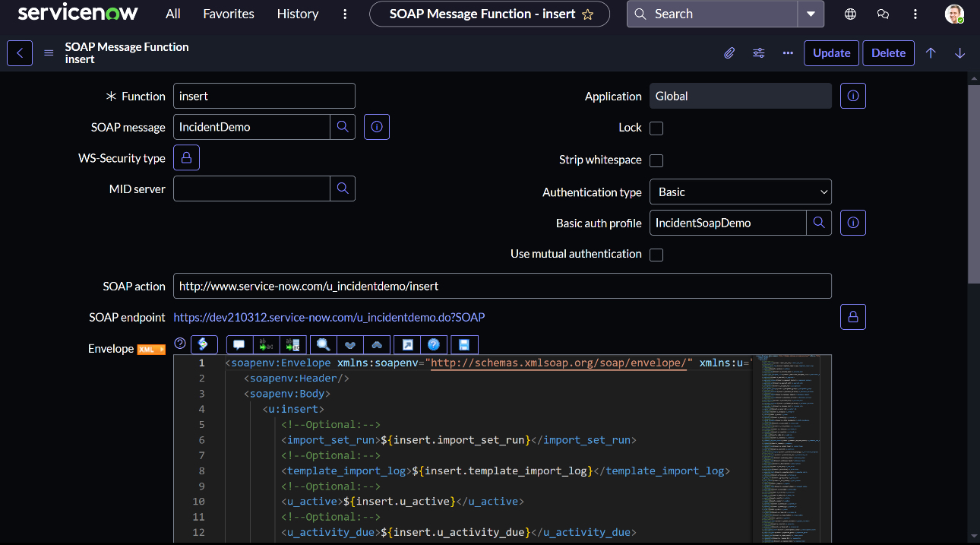
Task: Click info icon beside Basic auth profile
Action: [852, 223]
